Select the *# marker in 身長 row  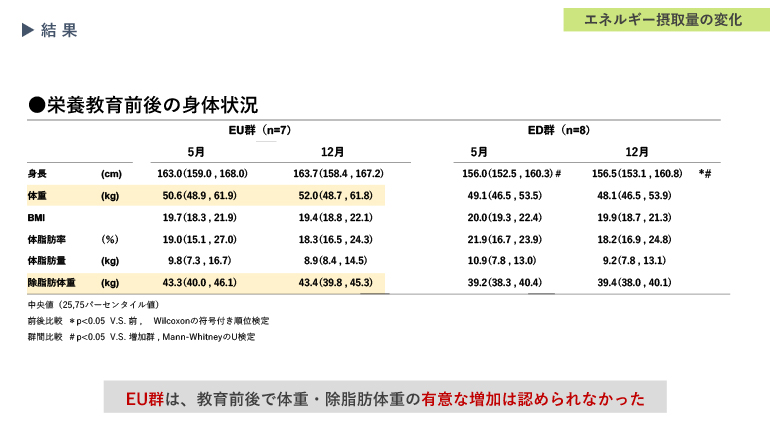(705, 174)
